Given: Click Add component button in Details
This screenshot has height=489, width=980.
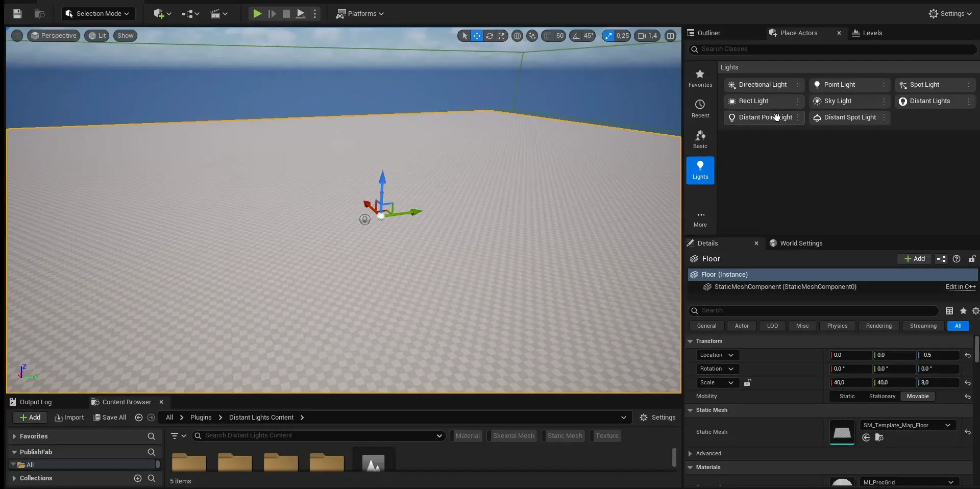Looking at the screenshot, I should click(914, 259).
